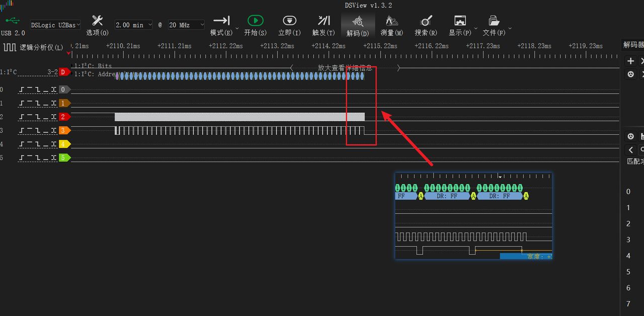Open the 触发(T) trigger panel

point(324,21)
